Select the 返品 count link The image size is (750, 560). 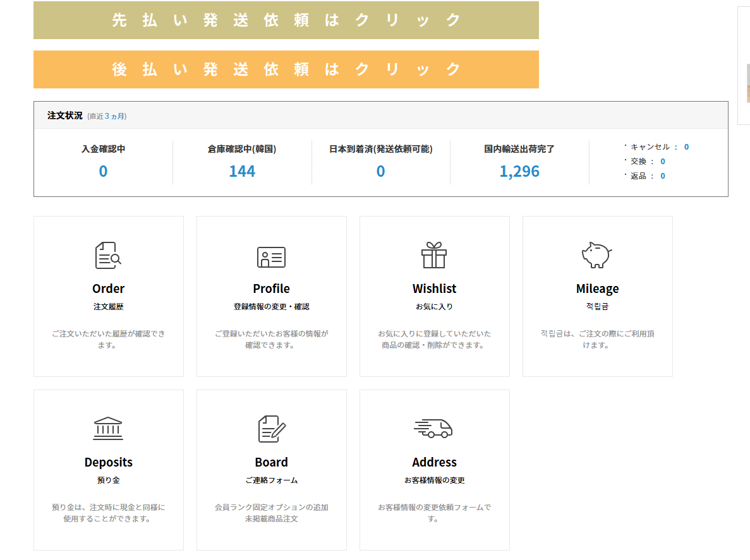663,176
